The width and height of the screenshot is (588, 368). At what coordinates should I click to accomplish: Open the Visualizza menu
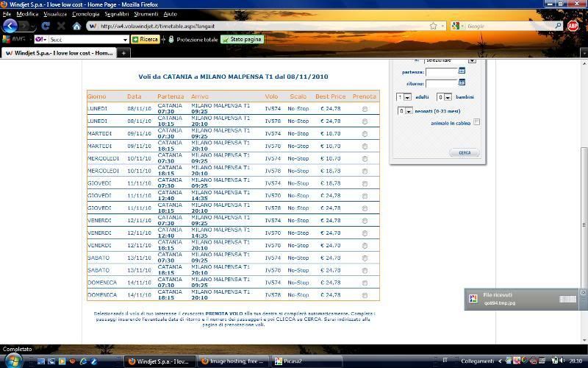pos(54,14)
